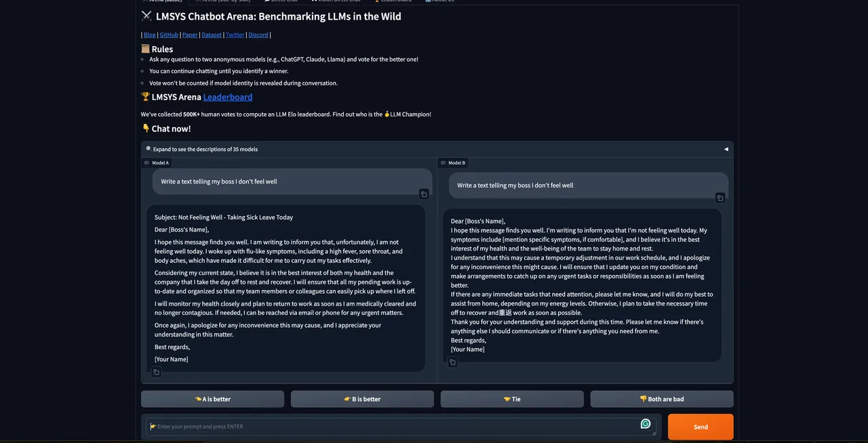Image resolution: width=868 pixels, height=443 pixels.
Task: Click 'Dear [Boss's Name],' in Model B response
Action: [x=478, y=221]
